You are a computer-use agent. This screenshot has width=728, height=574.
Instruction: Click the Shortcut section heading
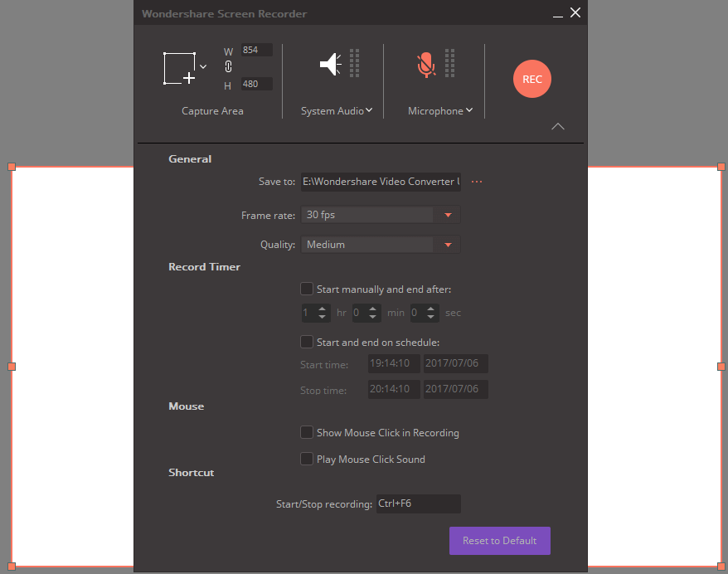point(192,473)
